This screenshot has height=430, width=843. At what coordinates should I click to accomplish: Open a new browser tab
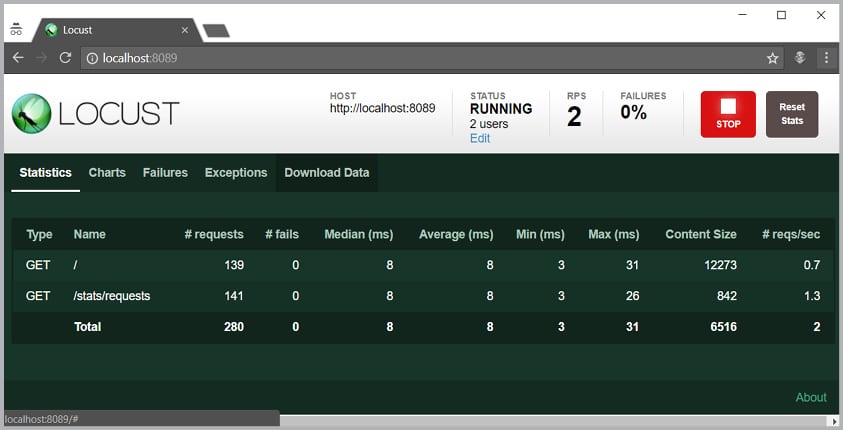pyautogui.click(x=216, y=31)
